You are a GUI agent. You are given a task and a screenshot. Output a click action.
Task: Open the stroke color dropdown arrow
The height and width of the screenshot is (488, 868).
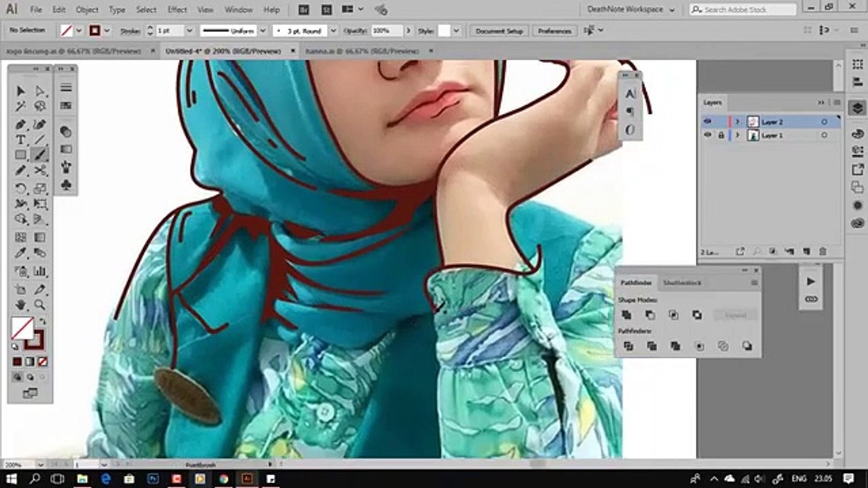(107, 30)
